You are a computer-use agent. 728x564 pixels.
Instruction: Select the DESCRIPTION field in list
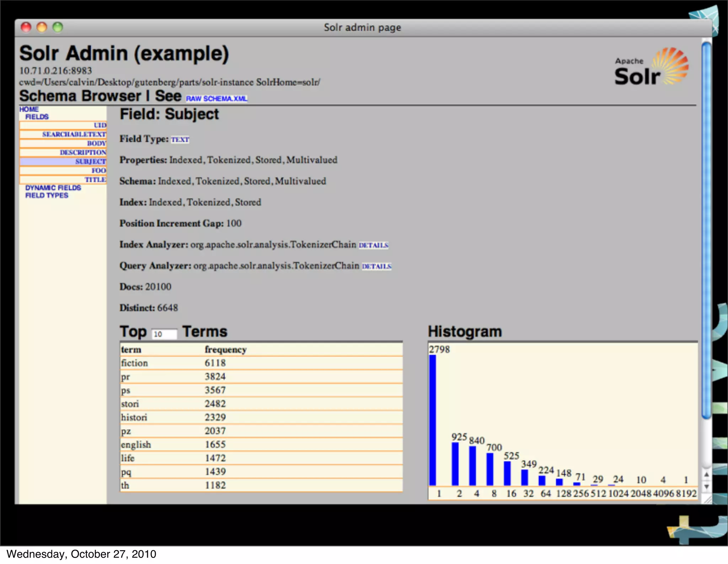coord(83,152)
